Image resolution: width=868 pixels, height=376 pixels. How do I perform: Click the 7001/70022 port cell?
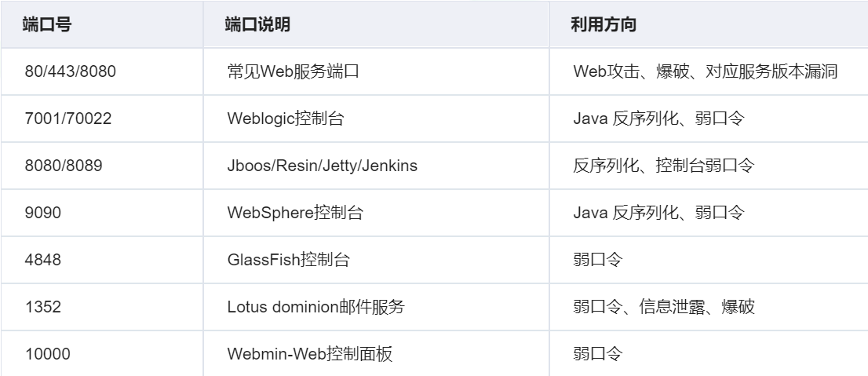(x=102, y=119)
